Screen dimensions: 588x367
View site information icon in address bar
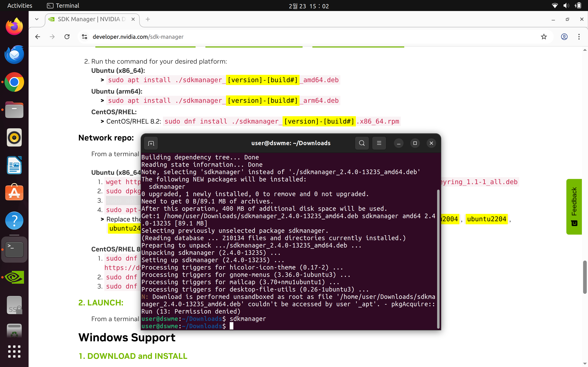(85, 37)
